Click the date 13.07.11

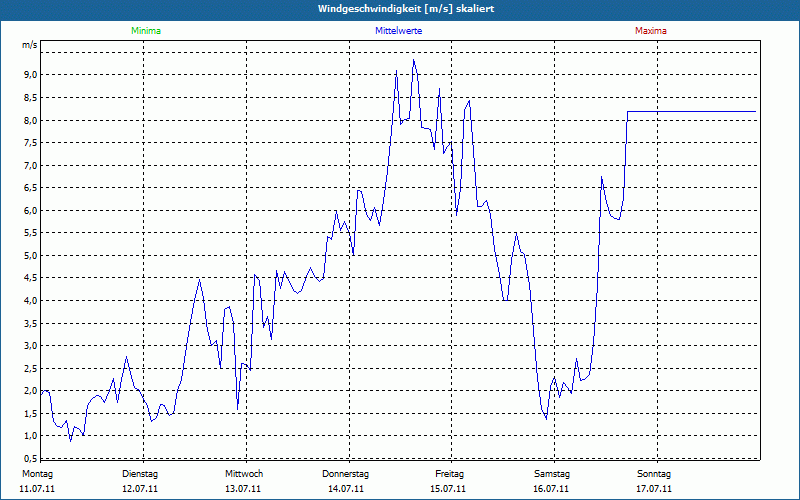click(243, 489)
